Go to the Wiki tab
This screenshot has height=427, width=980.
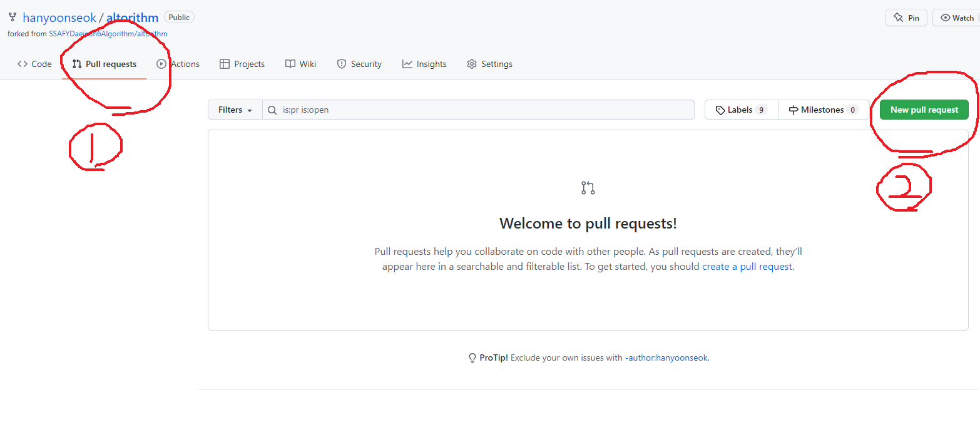coord(301,64)
